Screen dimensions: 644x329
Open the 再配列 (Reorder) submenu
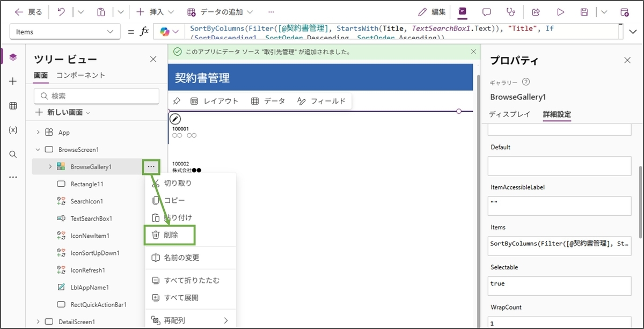pyautogui.click(x=191, y=320)
